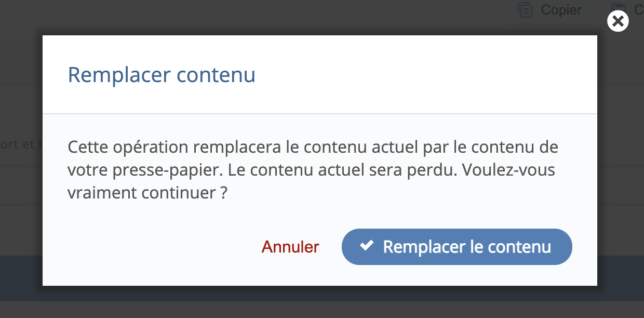Click the Remplacer contenu dialog title
The image size is (644, 318).
point(162,75)
